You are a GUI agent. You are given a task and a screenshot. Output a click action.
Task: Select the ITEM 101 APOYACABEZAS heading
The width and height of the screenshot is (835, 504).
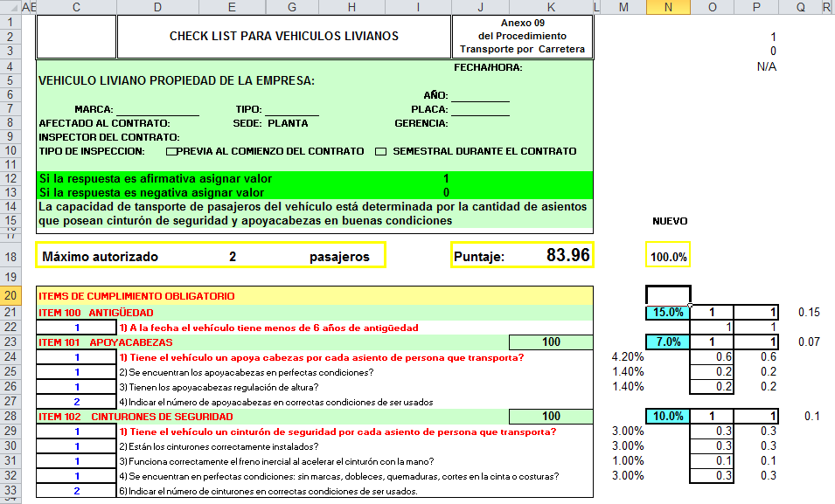pyautogui.click(x=107, y=342)
